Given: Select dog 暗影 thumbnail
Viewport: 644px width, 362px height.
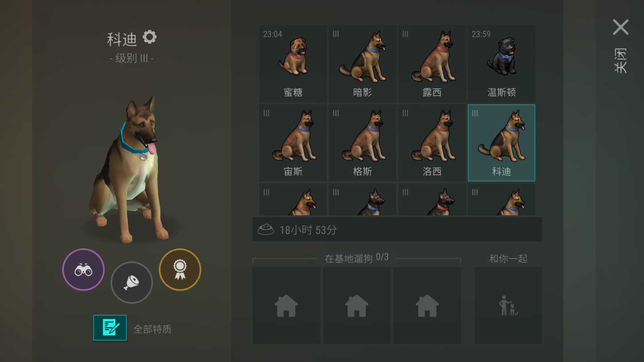Looking at the screenshot, I should click(x=363, y=63).
